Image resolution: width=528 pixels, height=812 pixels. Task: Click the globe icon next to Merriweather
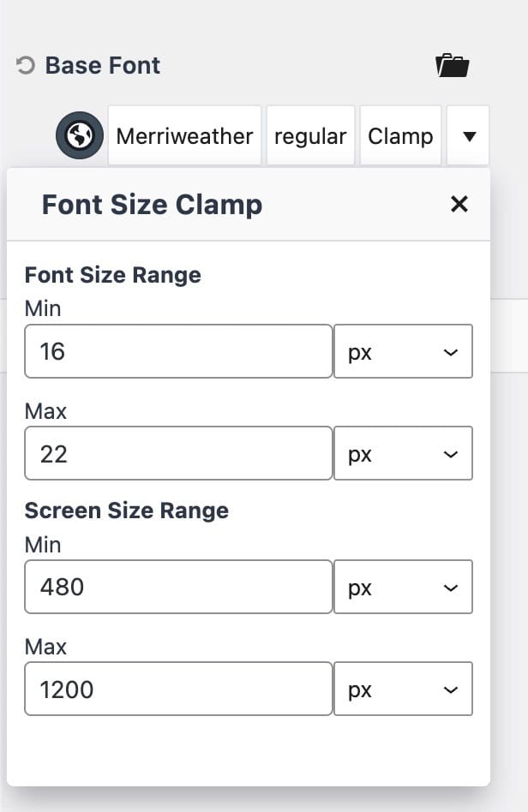click(80, 136)
